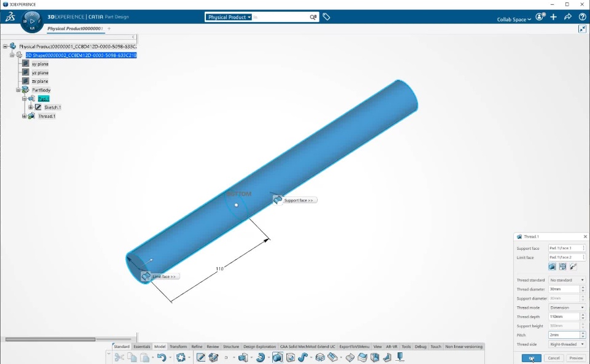Click the Cut scissors icon

119,357
